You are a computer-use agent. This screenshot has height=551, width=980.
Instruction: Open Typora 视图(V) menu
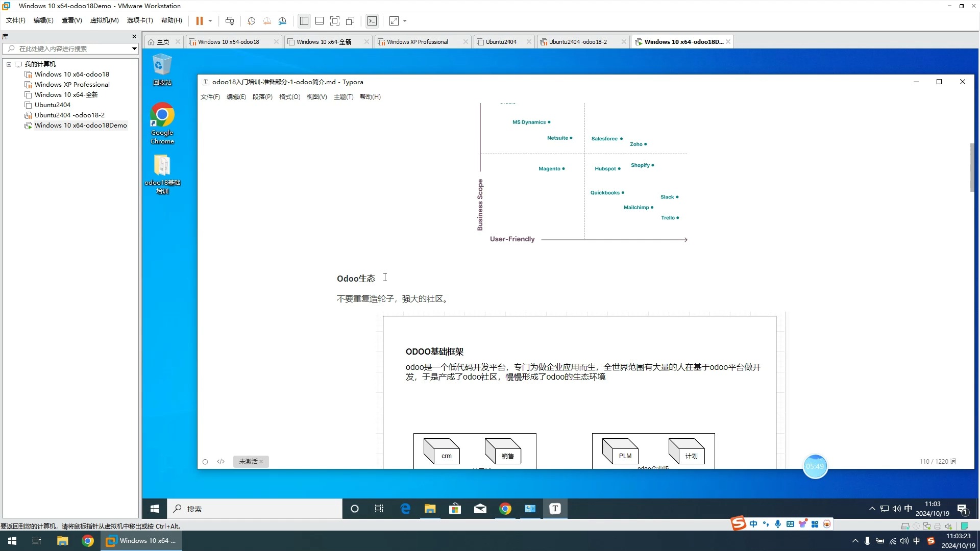(316, 97)
